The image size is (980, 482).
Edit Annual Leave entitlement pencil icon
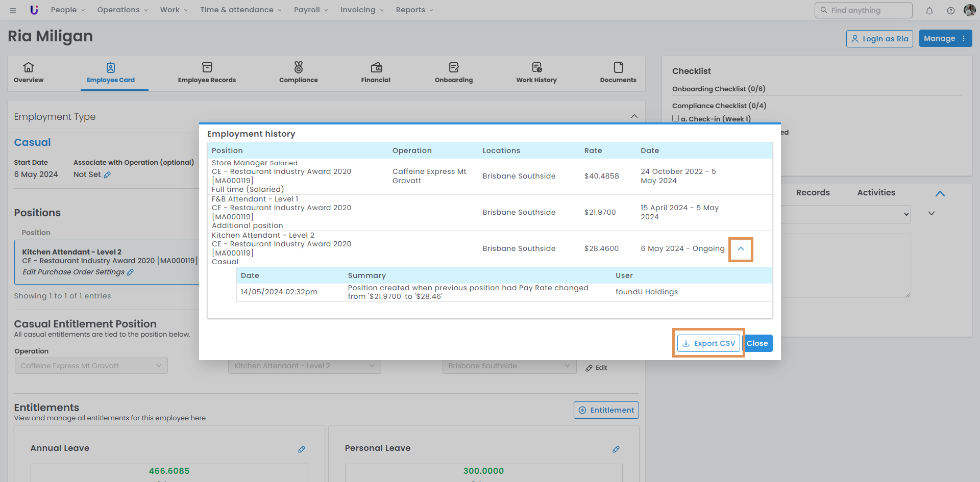coord(302,449)
